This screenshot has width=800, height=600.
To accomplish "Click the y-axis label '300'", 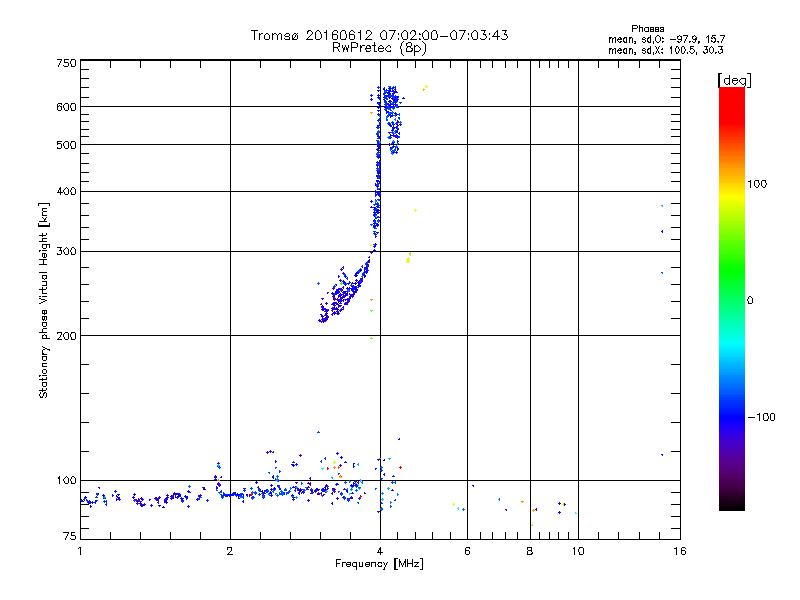I will pos(66,252).
